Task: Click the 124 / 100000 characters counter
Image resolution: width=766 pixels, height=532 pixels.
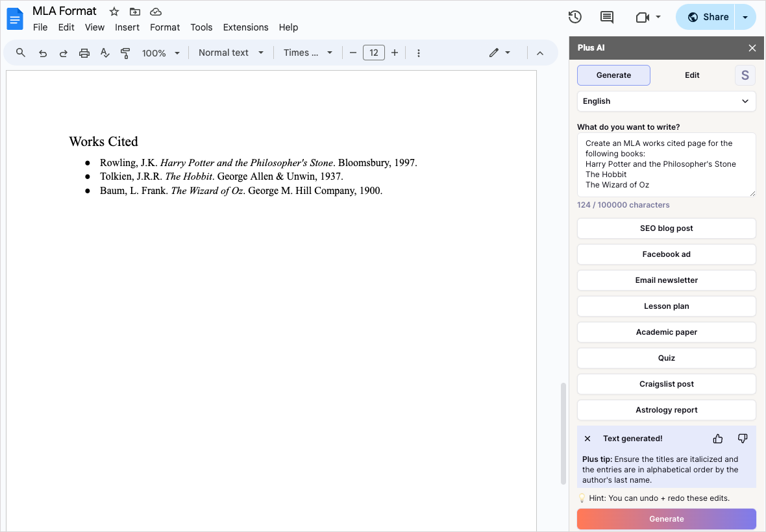Action: pyautogui.click(x=623, y=205)
